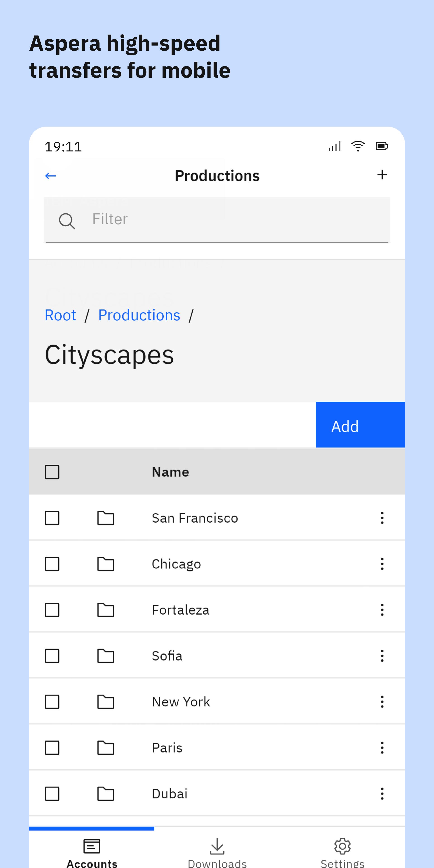Tap the cellular signal icon
The width and height of the screenshot is (434, 868).
pyautogui.click(x=335, y=146)
